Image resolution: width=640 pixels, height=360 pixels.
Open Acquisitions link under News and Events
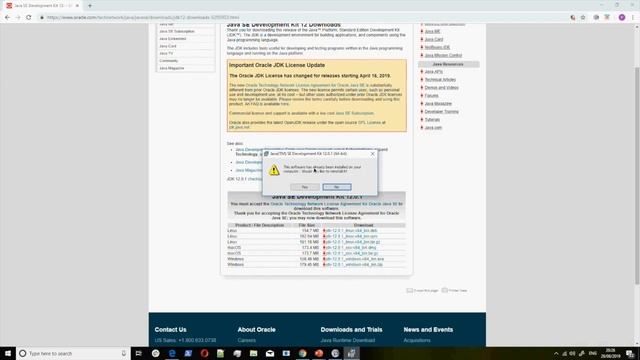click(417, 340)
